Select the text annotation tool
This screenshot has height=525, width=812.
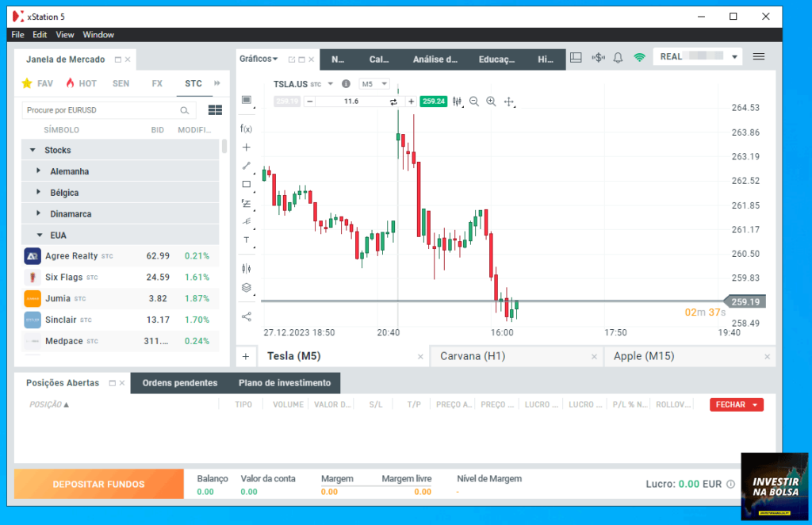pos(247,240)
